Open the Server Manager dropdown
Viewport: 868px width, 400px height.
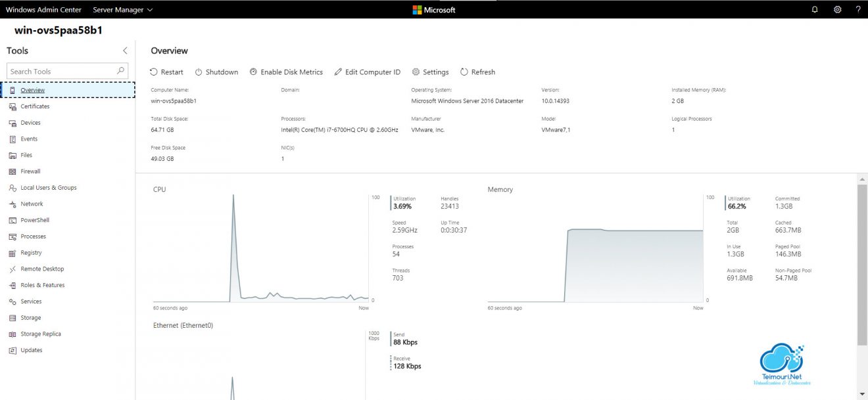coord(123,10)
